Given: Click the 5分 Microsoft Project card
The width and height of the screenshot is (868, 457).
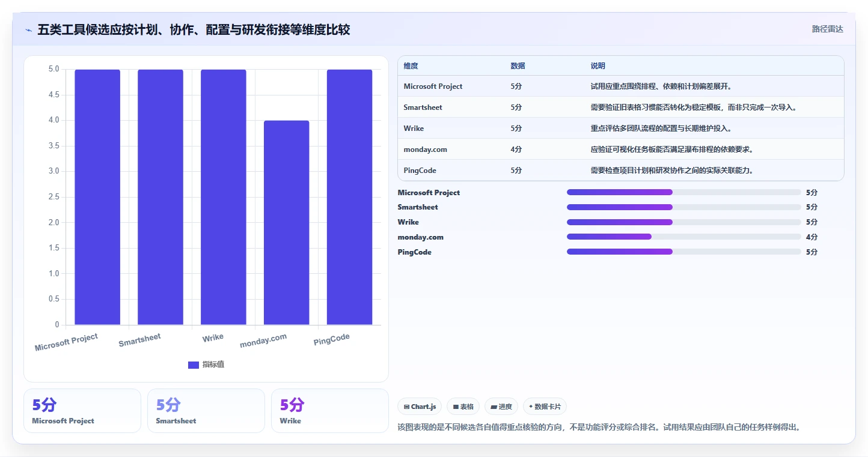Looking at the screenshot, I should coord(82,411).
